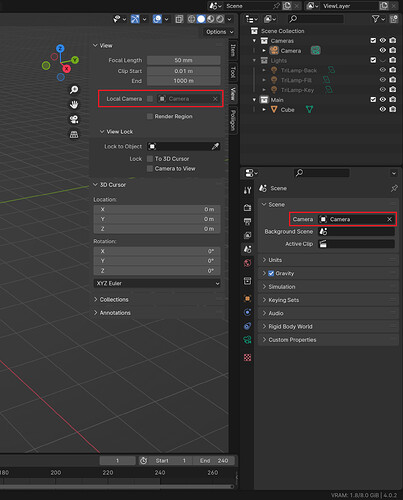Toggle the Gravity checkbox
Image resolution: width=403 pixels, height=500 pixels.
(271, 273)
